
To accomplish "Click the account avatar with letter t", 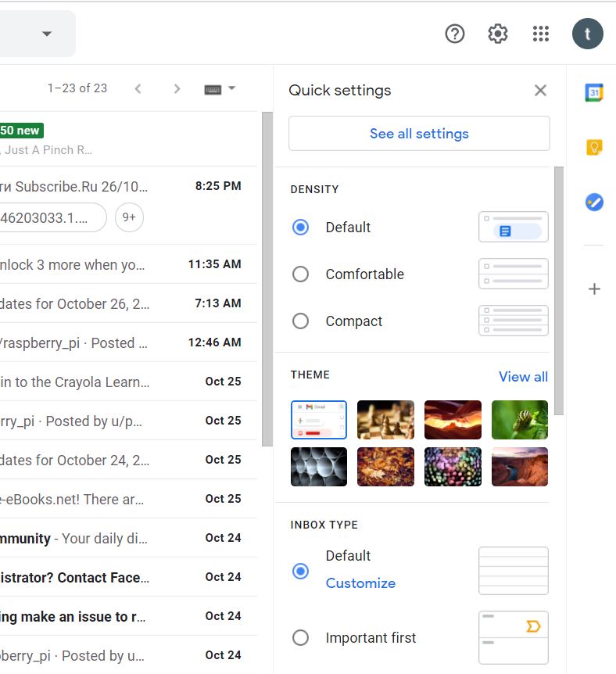I will (x=587, y=34).
